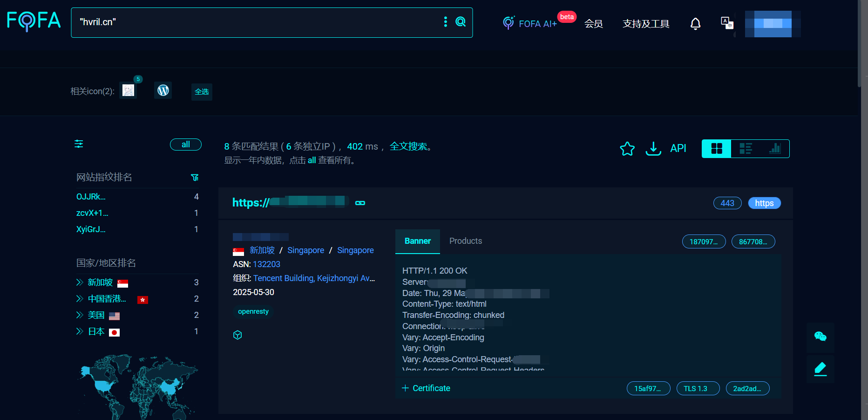
Task: Click the HTTP/1.1 200 OK banner line
Action: (434, 271)
